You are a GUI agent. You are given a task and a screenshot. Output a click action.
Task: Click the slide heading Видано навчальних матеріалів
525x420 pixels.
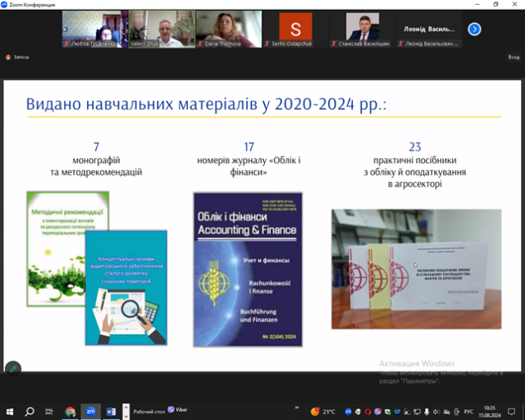click(x=206, y=104)
